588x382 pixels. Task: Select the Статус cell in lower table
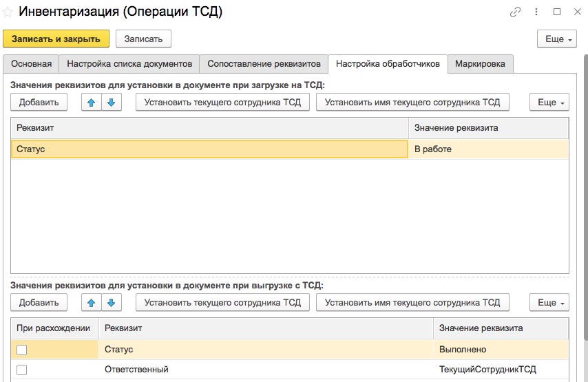click(x=266, y=350)
